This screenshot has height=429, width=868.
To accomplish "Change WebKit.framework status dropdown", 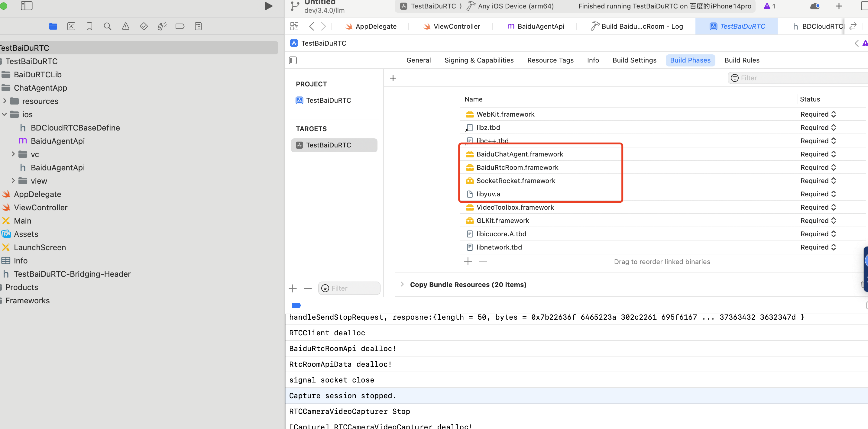I will point(818,114).
